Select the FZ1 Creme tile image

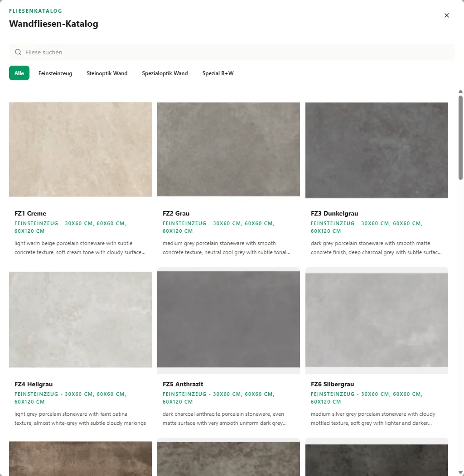pyautogui.click(x=81, y=149)
